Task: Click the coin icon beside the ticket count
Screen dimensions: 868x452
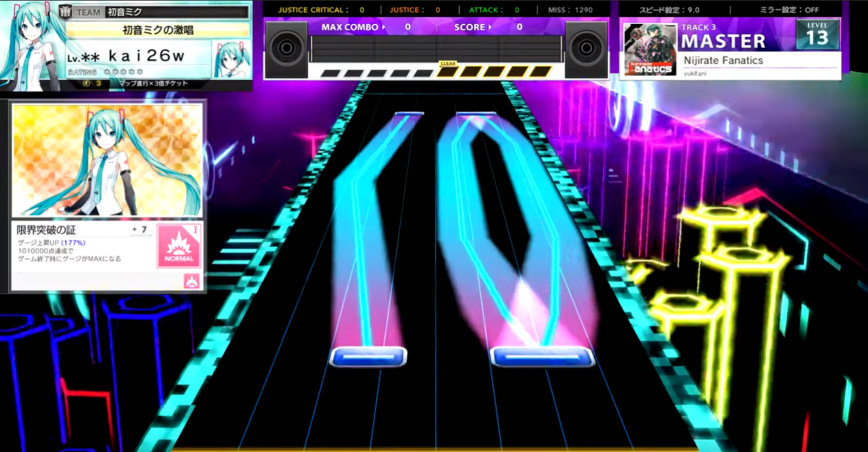Action: coord(85,83)
